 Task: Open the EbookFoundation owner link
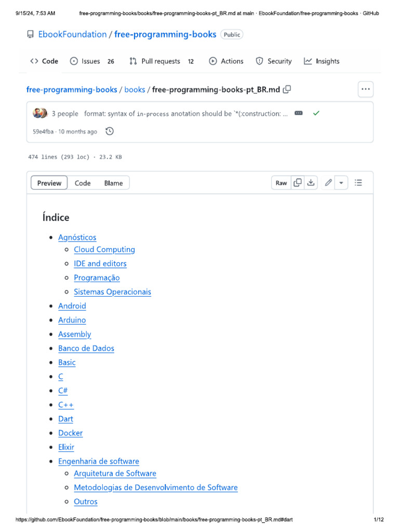[72, 34]
